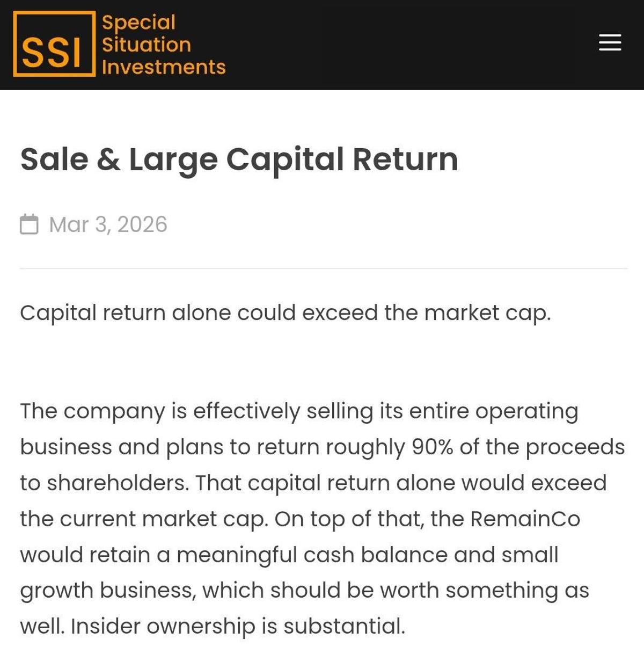The width and height of the screenshot is (644, 654).
Task: Click 'Special Situation Investments' site name
Action: [163, 45]
